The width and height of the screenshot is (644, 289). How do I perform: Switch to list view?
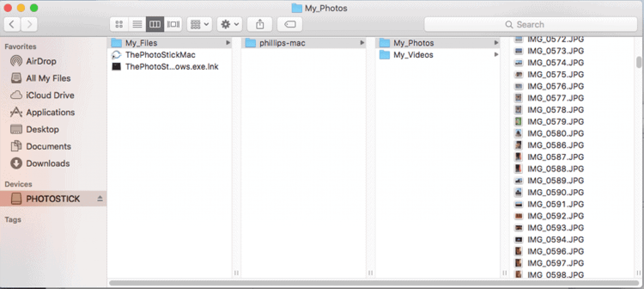click(137, 24)
